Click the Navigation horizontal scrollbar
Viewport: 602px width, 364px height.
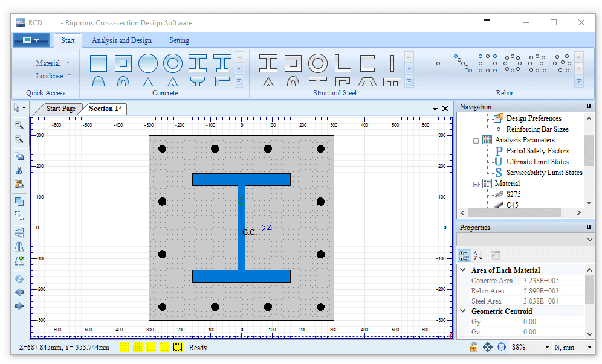click(514, 213)
